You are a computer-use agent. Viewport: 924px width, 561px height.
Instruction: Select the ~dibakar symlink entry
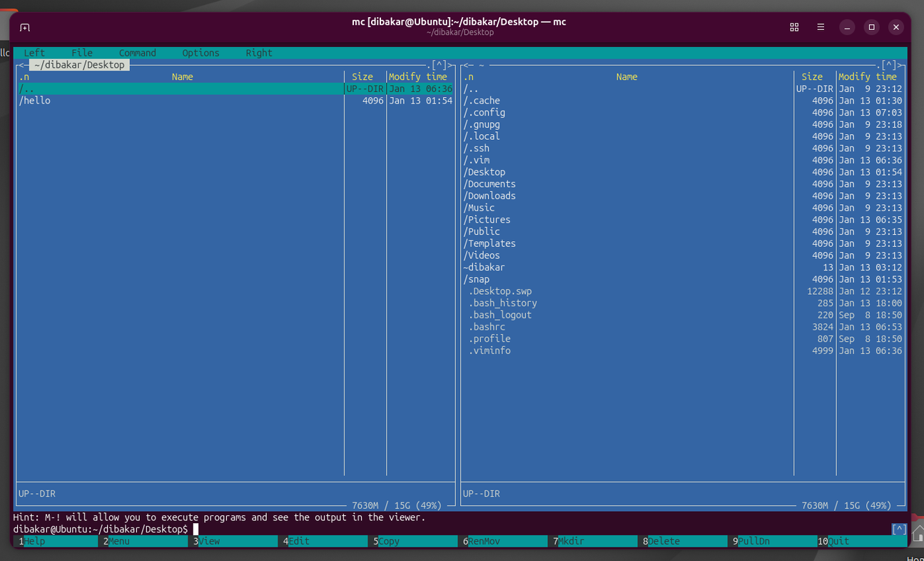tap(683, 268)
